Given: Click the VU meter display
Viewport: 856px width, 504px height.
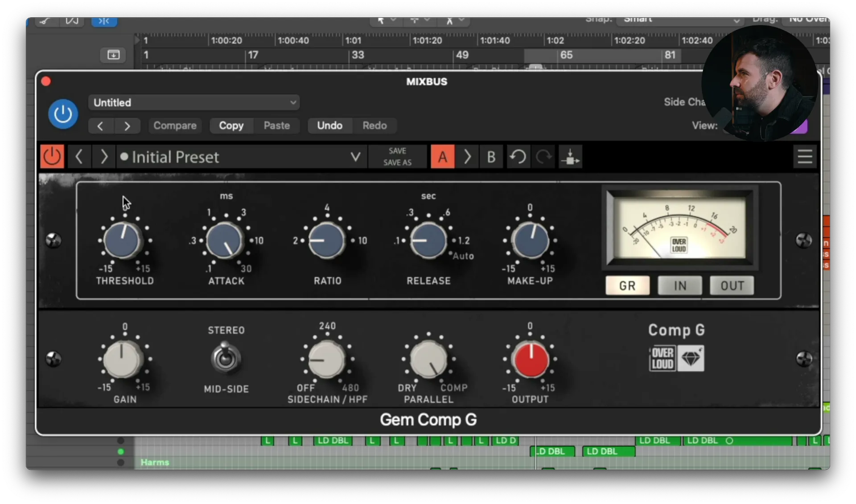Looking at the screenshot, I should tap(679, 227).
